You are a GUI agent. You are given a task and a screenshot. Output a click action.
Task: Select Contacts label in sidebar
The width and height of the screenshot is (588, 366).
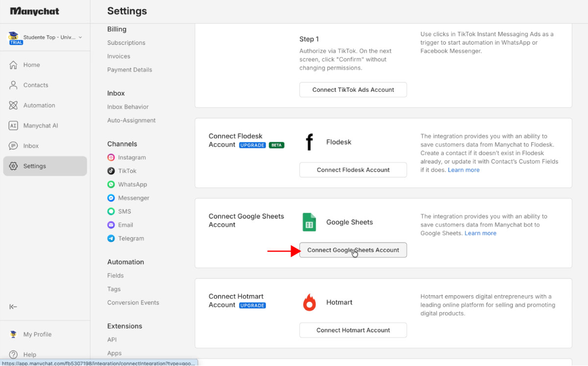tap(36, 85)
